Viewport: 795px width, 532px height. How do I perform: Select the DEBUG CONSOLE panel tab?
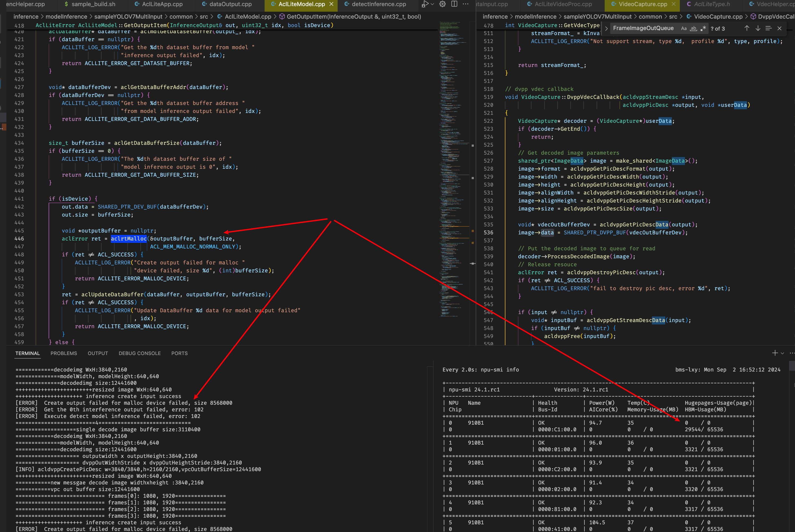coord(140,353)
